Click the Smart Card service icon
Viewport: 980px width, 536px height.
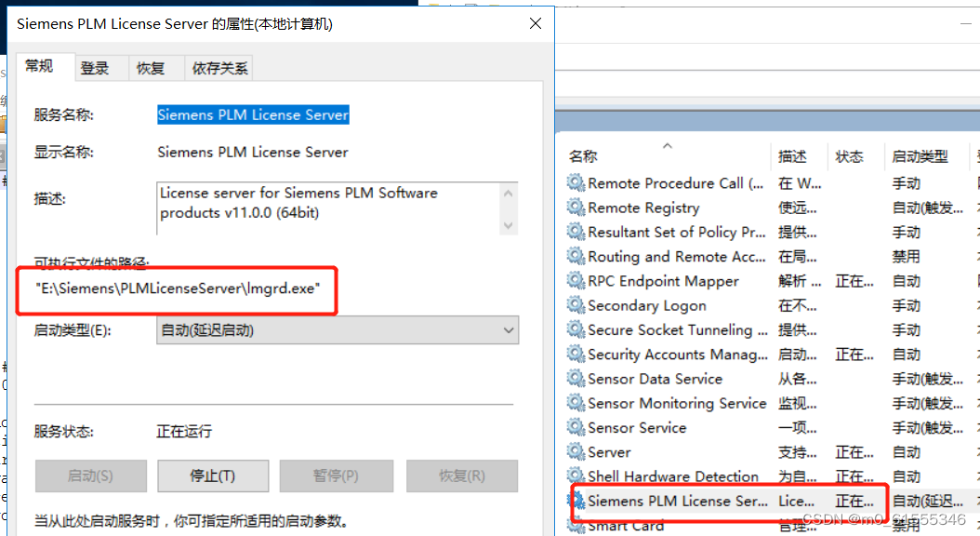[575, 525]
